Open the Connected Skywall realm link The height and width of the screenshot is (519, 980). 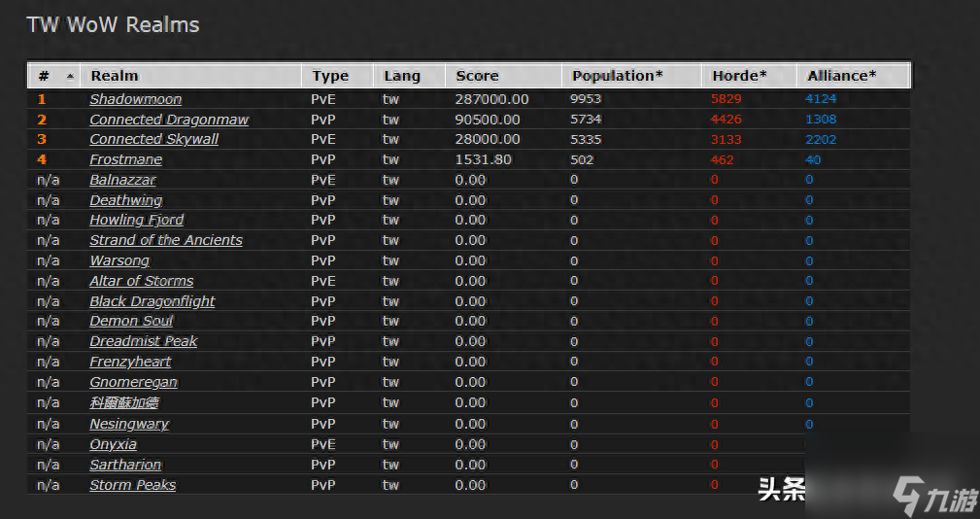[x=153, y=139]
